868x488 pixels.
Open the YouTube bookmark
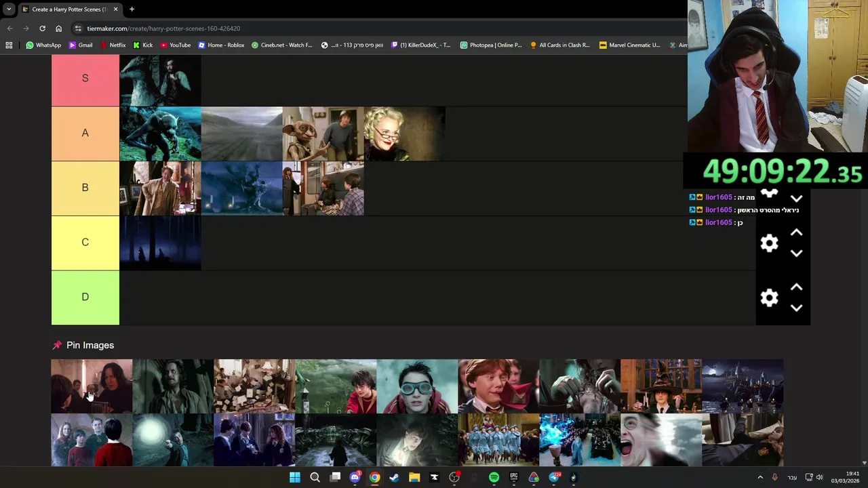(175, 45)
